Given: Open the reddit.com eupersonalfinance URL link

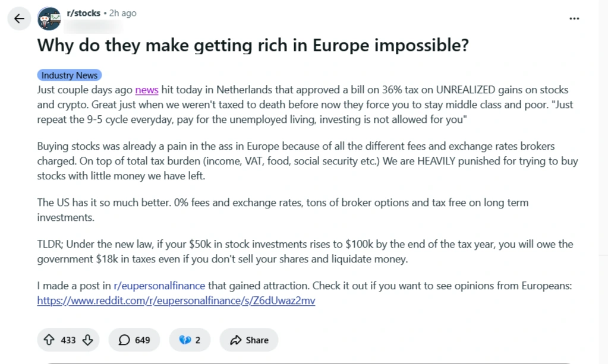Looking at the screenshot, I should coord(176,300).
